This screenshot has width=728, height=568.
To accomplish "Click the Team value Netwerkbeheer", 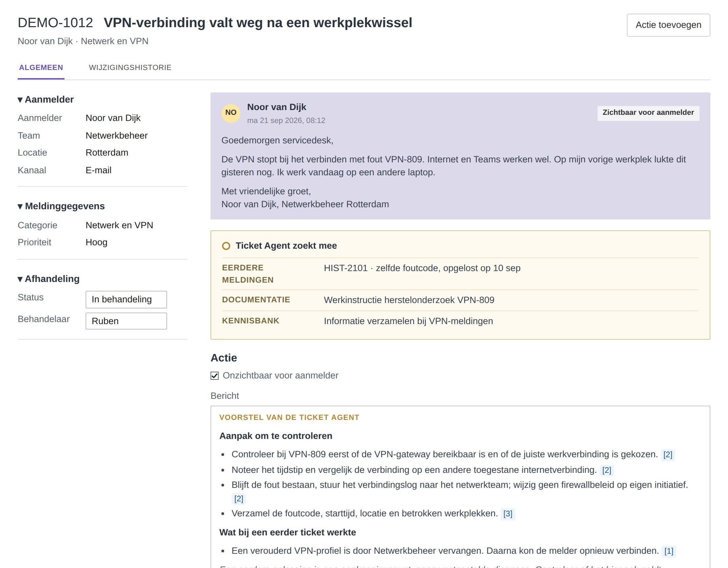I will click(x=116, y=136).
